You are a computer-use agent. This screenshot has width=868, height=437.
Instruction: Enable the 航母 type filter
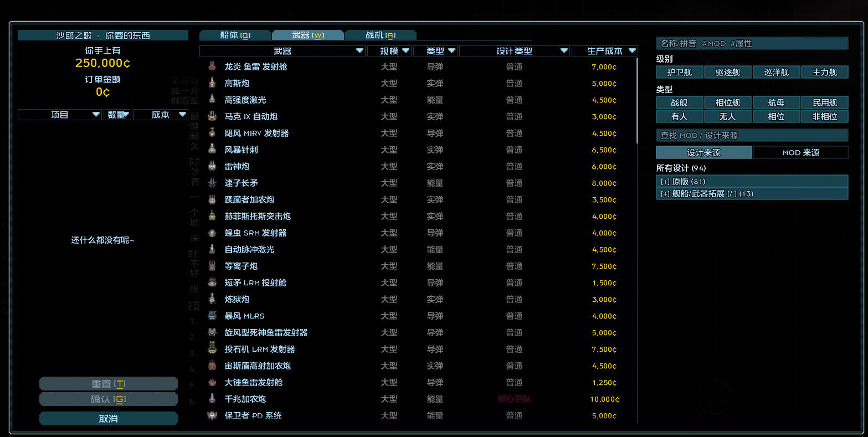(777, 102)
